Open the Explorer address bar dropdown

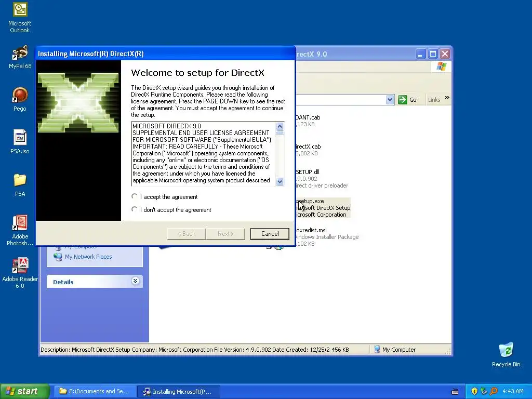click(x=390, y=100)
